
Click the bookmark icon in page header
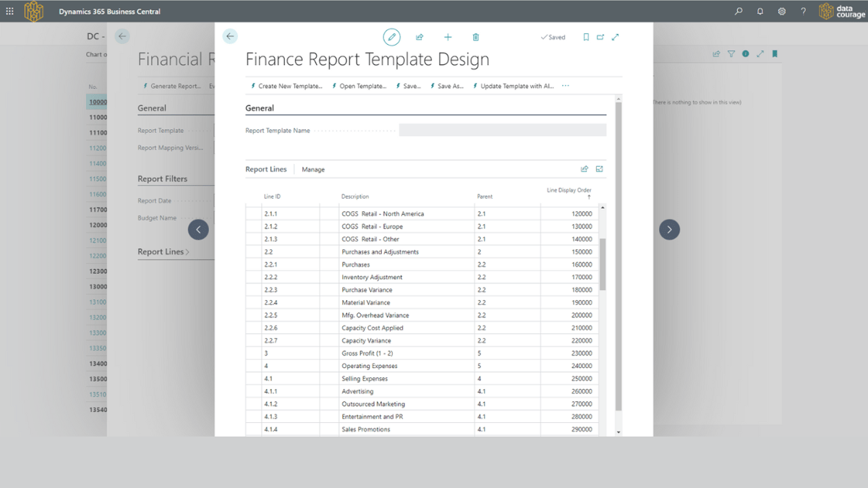(x=586, y=37)
